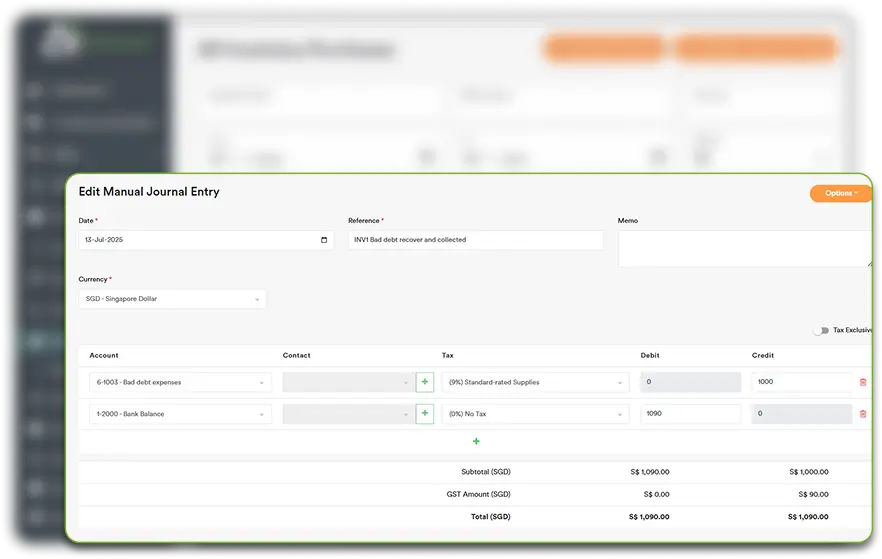Click into the Memo text area

[745, 248]
